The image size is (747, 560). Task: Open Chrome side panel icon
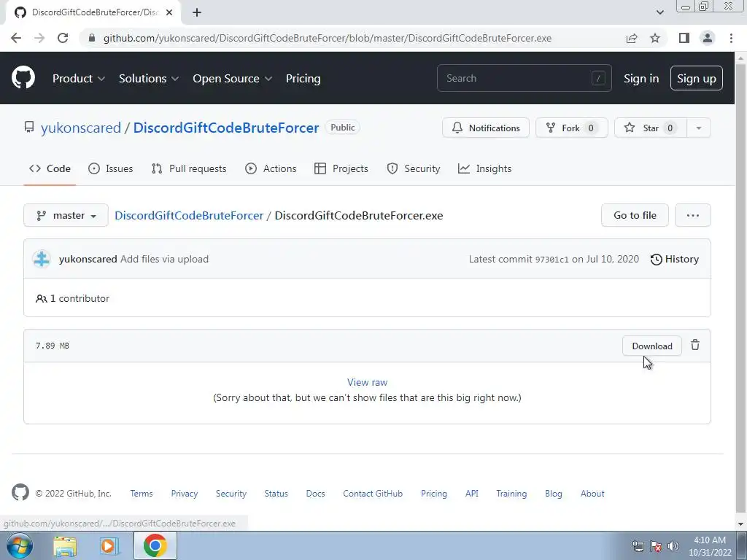684,38
